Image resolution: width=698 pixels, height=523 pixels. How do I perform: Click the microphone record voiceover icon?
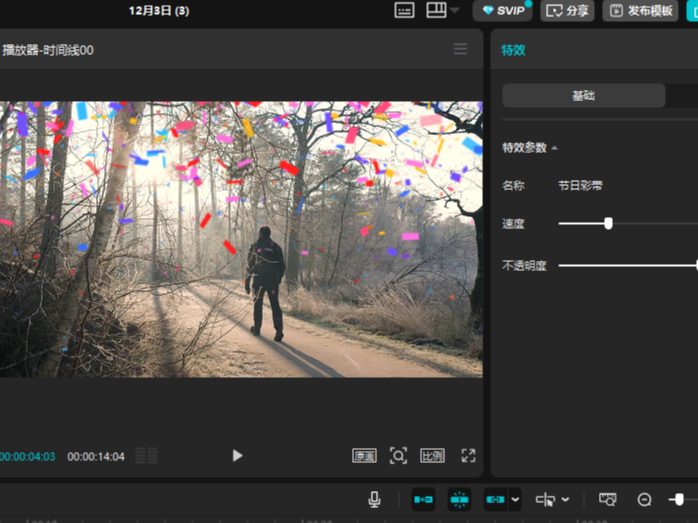pos(374,499)
